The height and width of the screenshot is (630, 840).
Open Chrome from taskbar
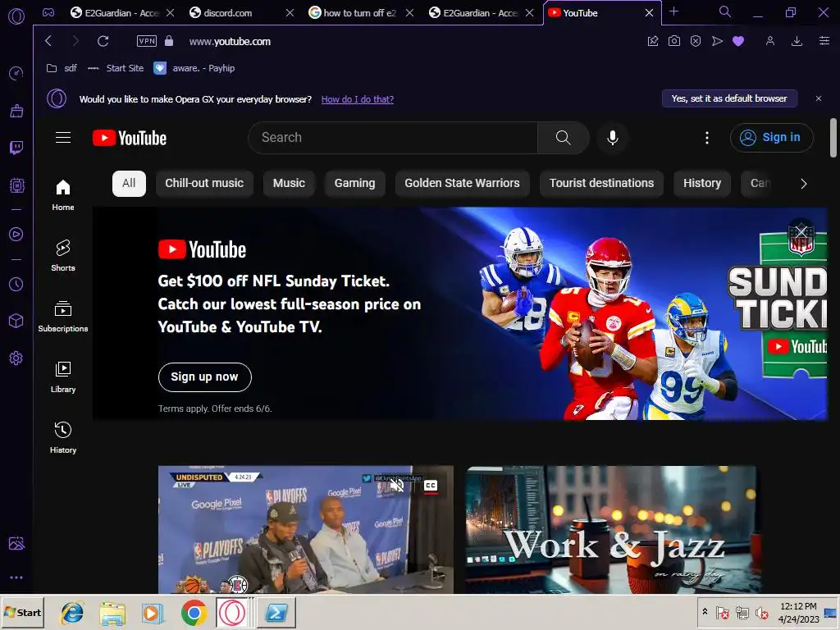194,612
